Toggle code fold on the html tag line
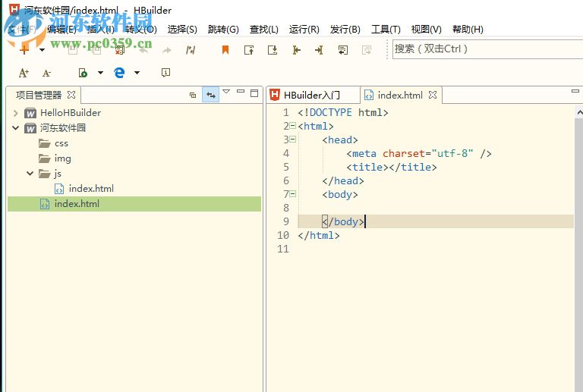Screen dimensions: 583x392 pyautogui.click(x=292, y=126)
